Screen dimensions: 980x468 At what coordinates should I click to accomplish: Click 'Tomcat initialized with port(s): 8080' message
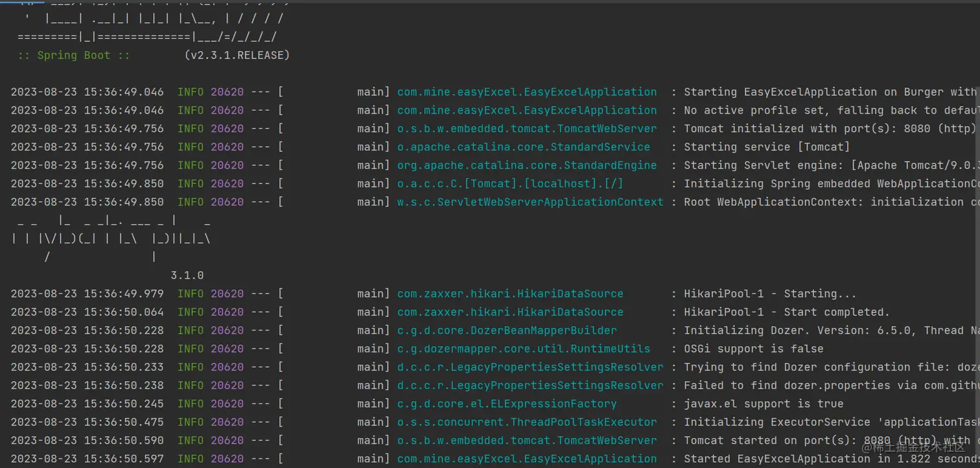pyautogui.click(x=807, y=128)
